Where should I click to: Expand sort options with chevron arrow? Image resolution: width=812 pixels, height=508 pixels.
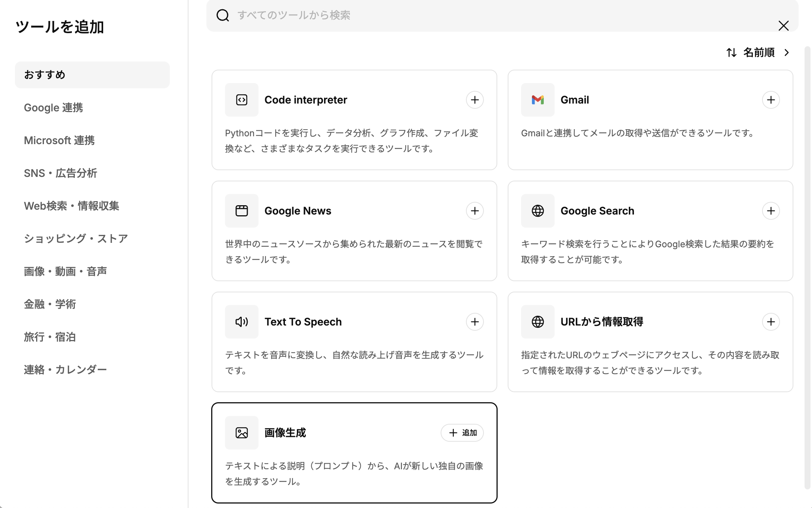coord(787,53)
